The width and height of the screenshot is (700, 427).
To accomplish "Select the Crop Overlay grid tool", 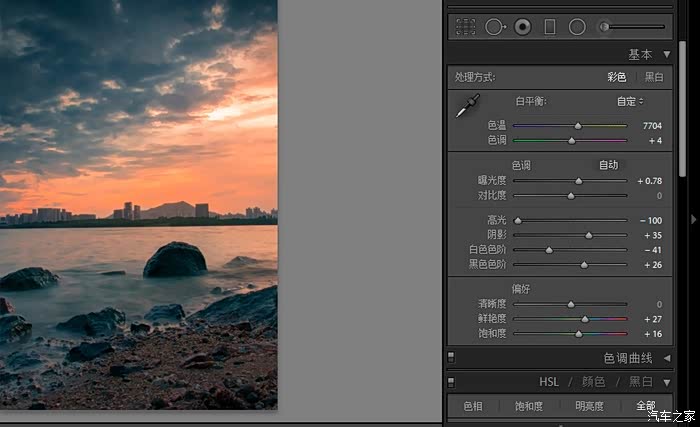I will (465, 27).
